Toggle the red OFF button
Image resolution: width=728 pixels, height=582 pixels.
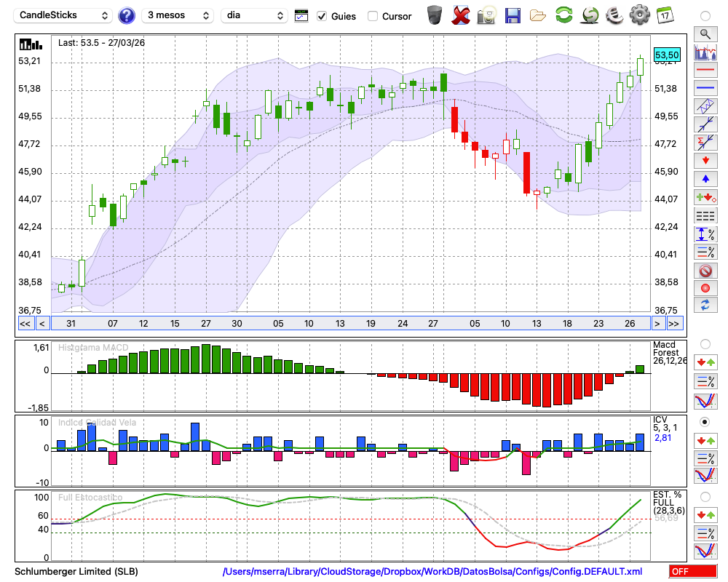click(693, 571)
